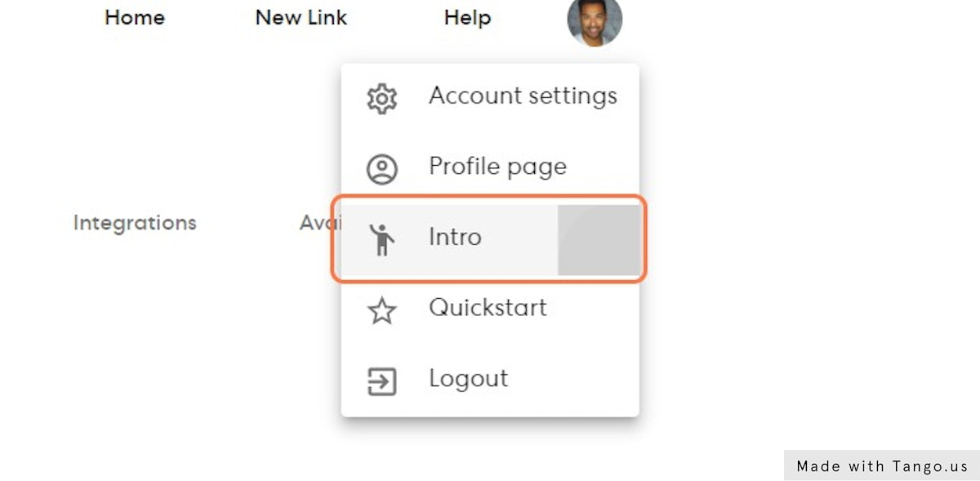Viewport: 980px width, 481px height.
Task: Switch to the Integrations tab
Action: point(135,223)
